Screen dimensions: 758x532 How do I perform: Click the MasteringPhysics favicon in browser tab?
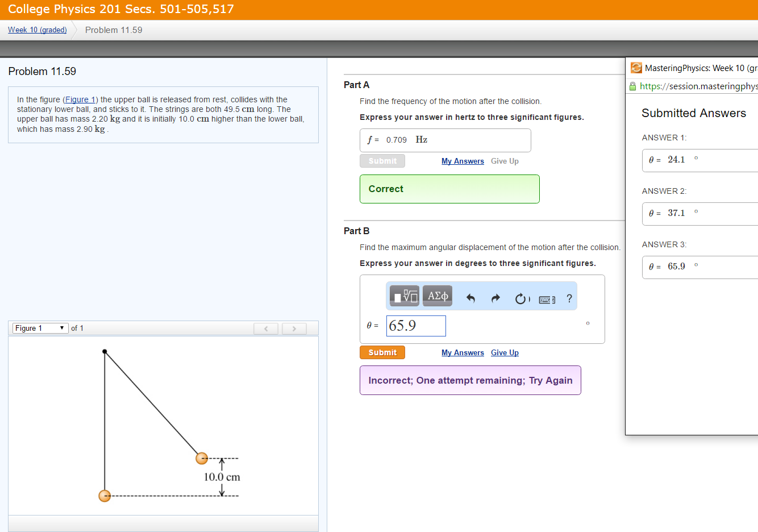[636, 68]
